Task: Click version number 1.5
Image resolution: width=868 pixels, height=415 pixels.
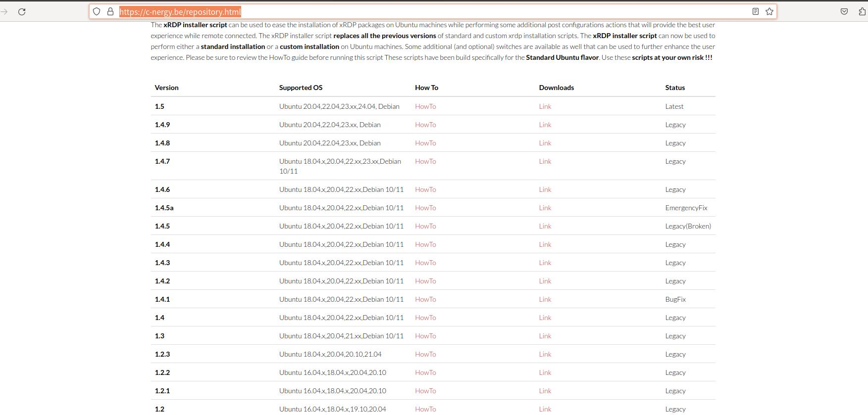Action: point(159,106)
